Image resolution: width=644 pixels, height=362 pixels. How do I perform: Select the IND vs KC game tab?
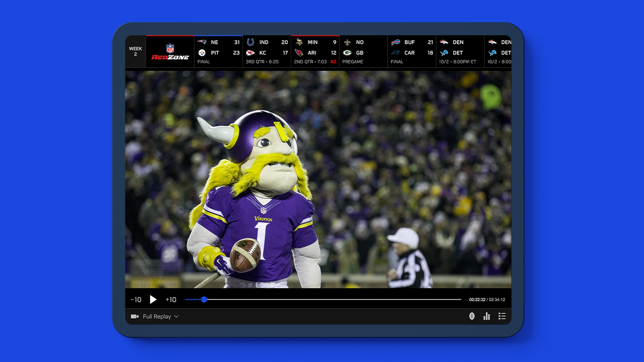point(267,51)
